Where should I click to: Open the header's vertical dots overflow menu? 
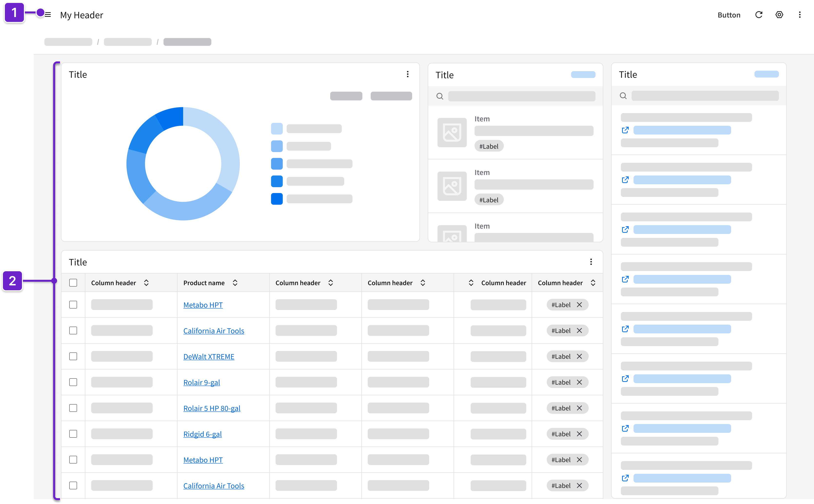[800, 15]
